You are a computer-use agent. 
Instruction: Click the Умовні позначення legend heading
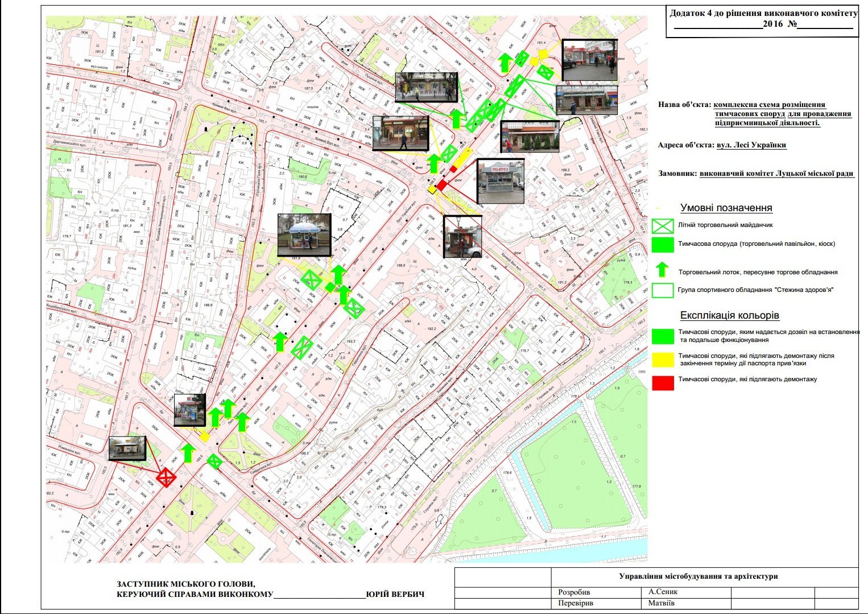tap(726, 208)
